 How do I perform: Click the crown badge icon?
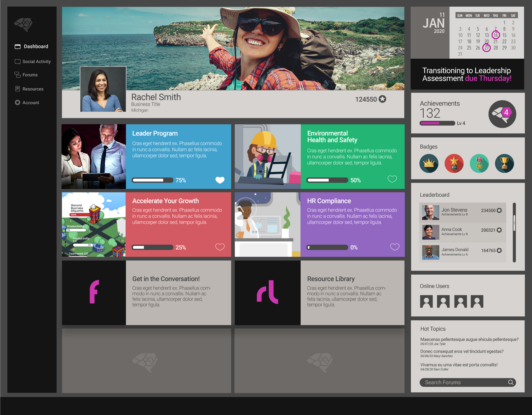[429, 163]
